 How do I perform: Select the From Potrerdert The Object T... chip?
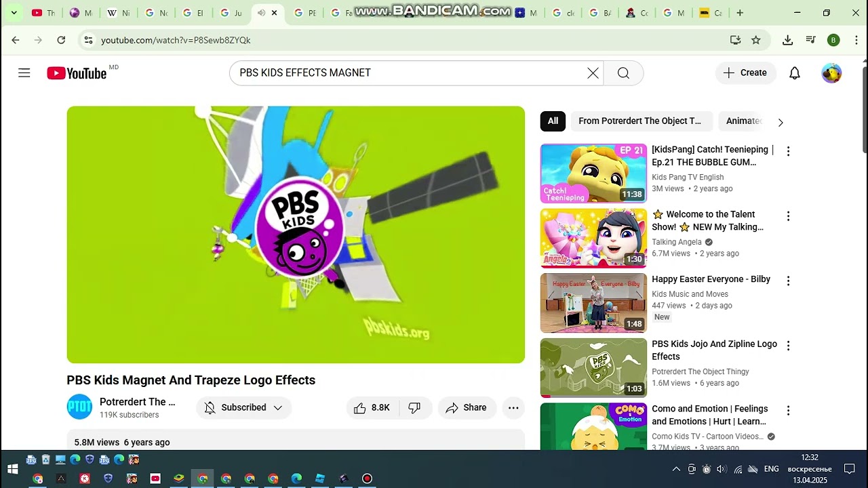(x=640, y=121)
